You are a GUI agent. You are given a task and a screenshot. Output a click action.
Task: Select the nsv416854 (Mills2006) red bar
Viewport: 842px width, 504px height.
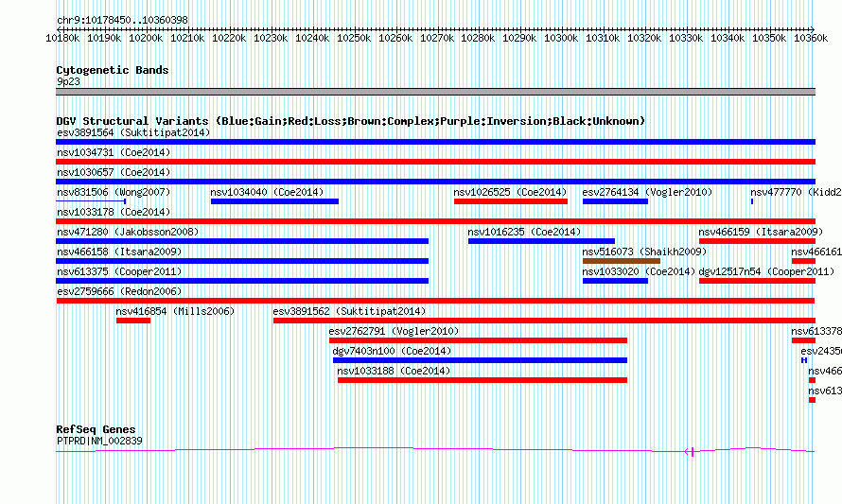[x=133, y=321]
